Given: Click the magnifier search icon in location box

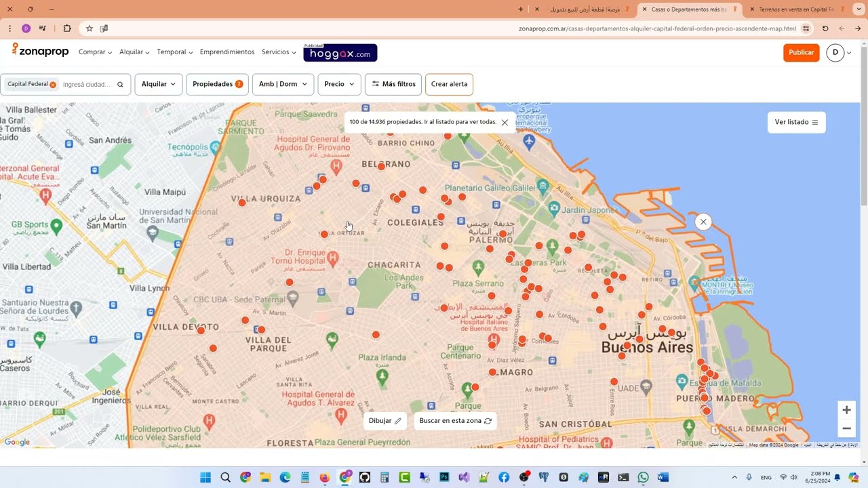Looking at the screenshot, I should click(120, 85).
